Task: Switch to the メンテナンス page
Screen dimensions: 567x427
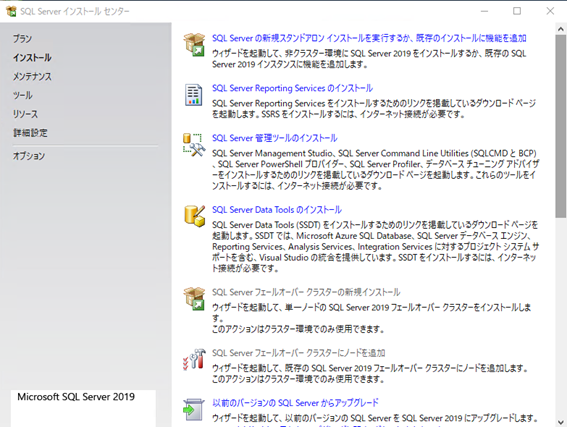Action: [x=32, y=76]
